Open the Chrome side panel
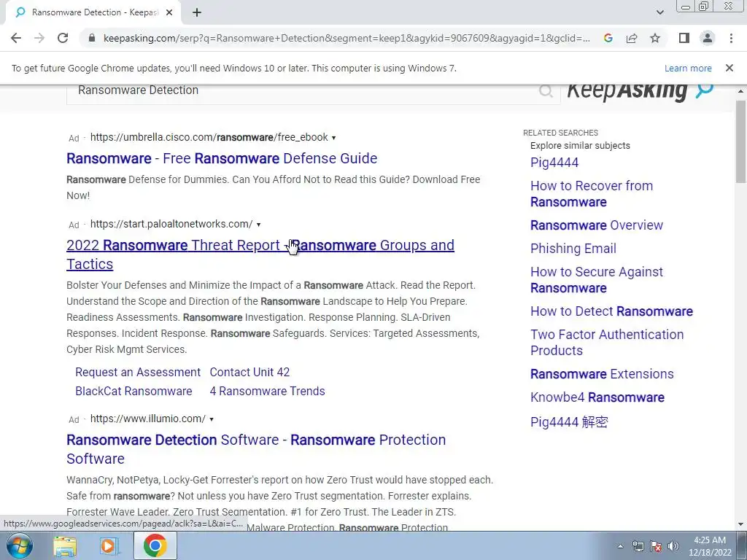 tap(684, 38)
